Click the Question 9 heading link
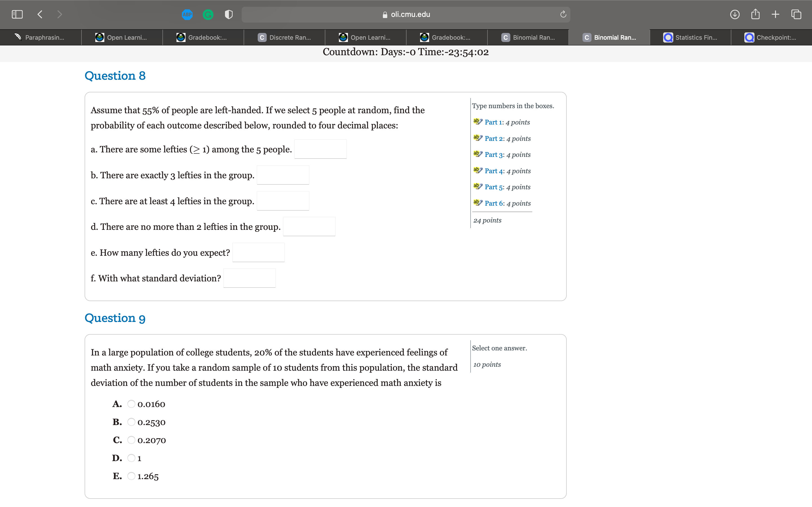812x507 pixels. [x=115, y=318]
